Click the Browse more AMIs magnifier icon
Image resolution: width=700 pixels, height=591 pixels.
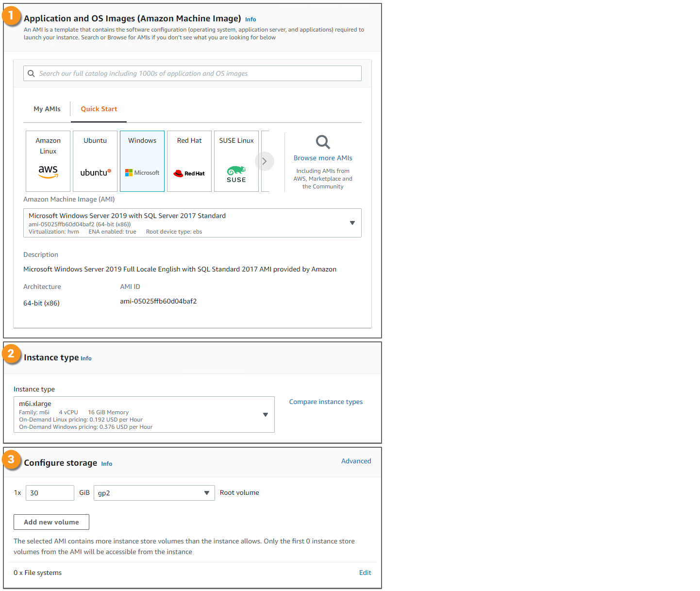(323, 142)
